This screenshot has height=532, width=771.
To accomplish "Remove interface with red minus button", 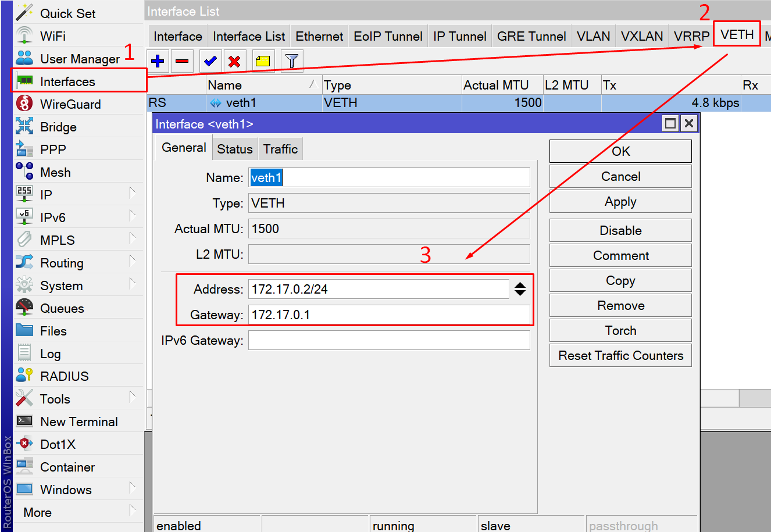I will (182, 60).
